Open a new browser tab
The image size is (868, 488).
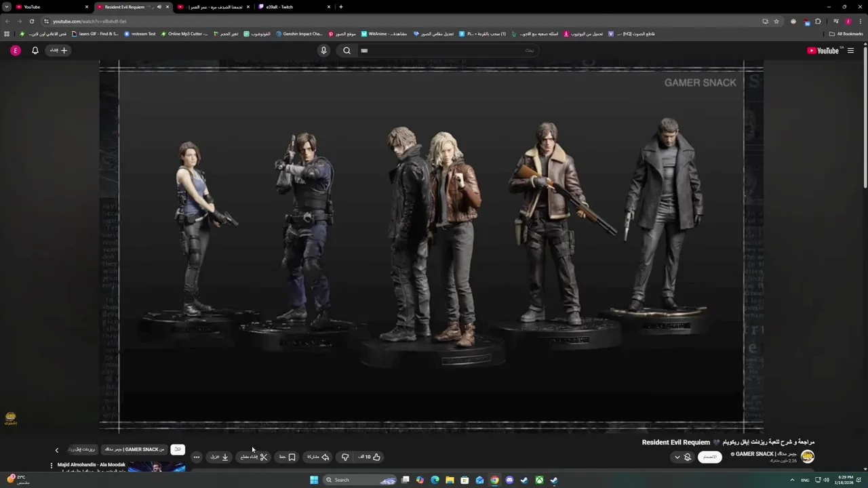tap(340, 7)
